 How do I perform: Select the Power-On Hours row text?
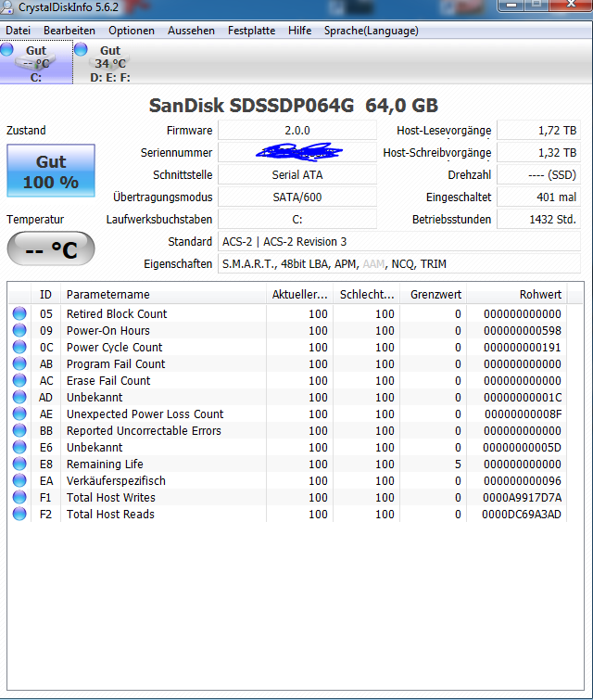click(108, 331)
